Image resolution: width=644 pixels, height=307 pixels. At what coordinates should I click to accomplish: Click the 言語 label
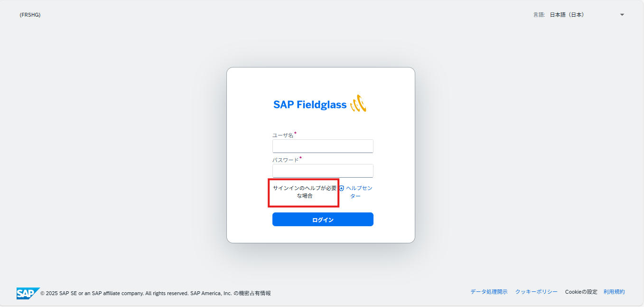coord(539,15)
